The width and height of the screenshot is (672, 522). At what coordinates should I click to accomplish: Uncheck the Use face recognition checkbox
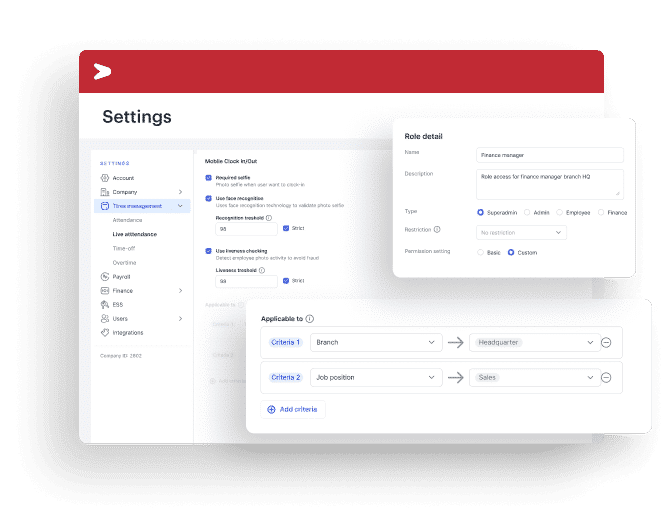point(208,198)
